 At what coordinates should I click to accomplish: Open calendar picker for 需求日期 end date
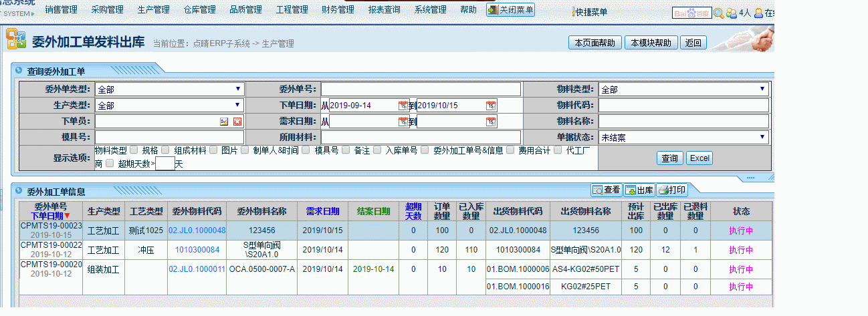point(491,122)
